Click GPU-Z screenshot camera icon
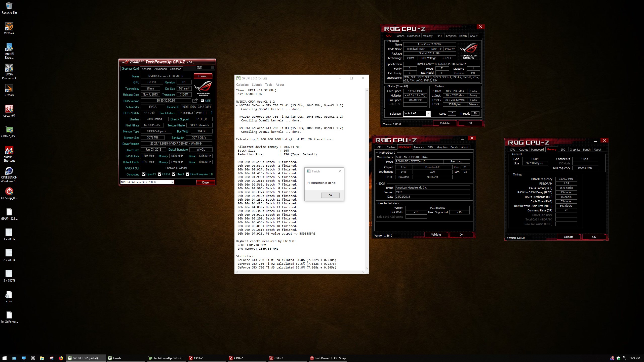 199,67
